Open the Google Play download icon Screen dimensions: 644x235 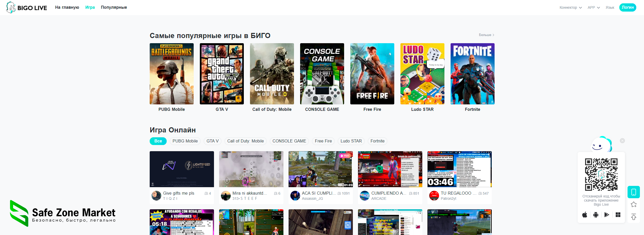pyautogui.click(x=607, y=215)
